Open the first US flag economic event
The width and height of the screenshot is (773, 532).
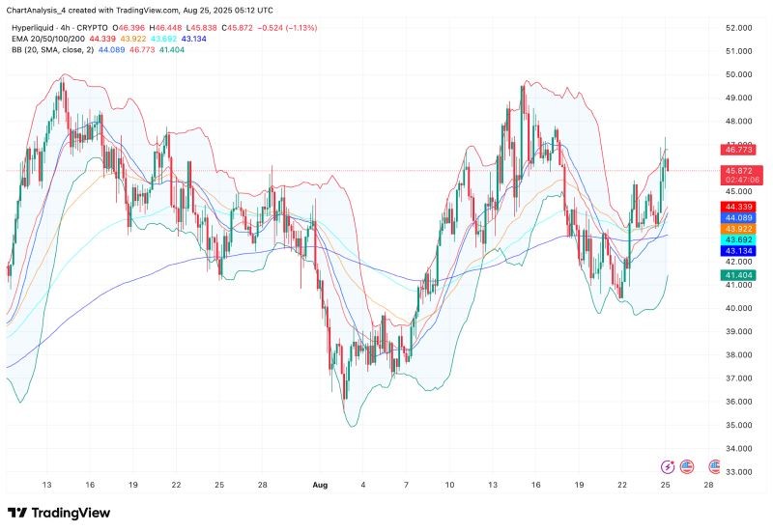coord(687,466)
